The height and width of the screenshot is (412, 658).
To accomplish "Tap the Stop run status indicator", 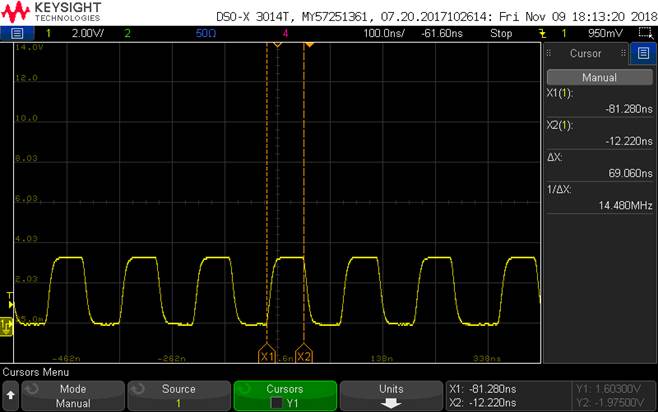I will coord(501,33).
